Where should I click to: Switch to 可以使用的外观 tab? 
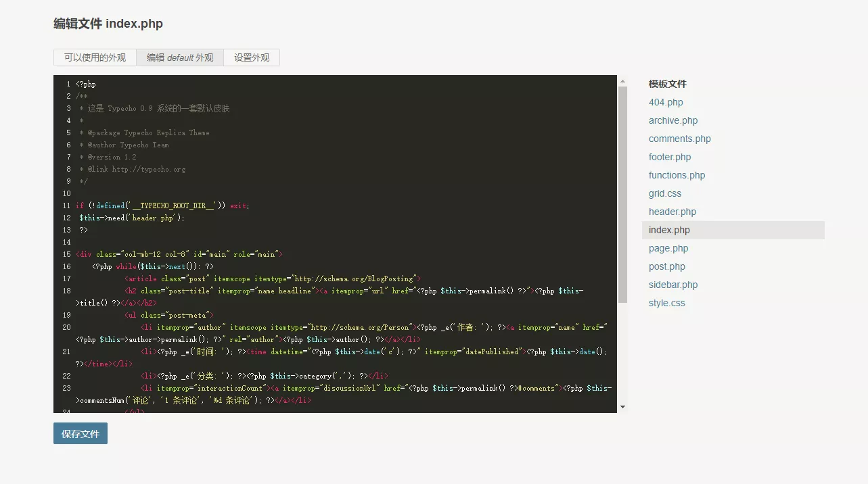pos(95,58)
